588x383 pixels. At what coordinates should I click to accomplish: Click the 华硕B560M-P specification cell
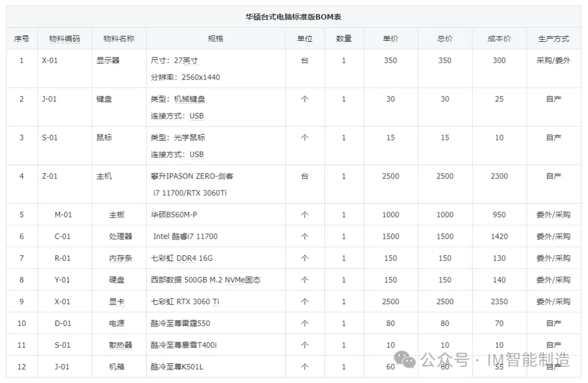tap(174, 214)
